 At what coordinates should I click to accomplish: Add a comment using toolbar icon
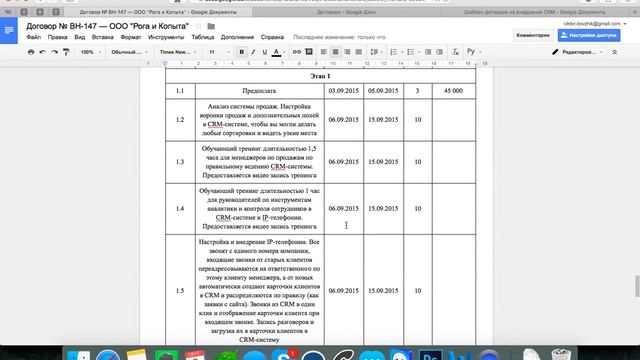click(x=309, y=52)
